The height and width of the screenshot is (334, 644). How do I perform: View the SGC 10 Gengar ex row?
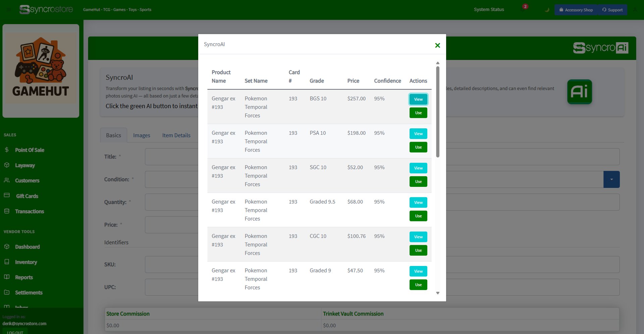point(418,168)
